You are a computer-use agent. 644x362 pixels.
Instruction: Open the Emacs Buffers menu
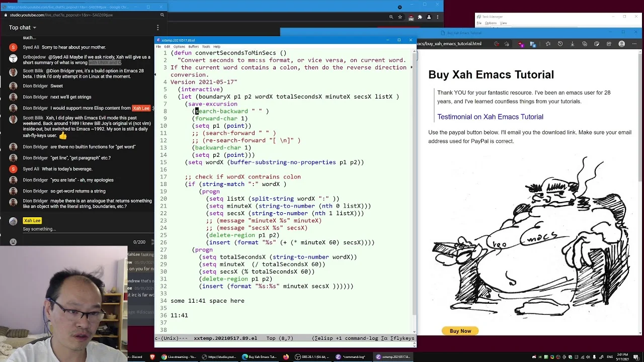(193, 47)
